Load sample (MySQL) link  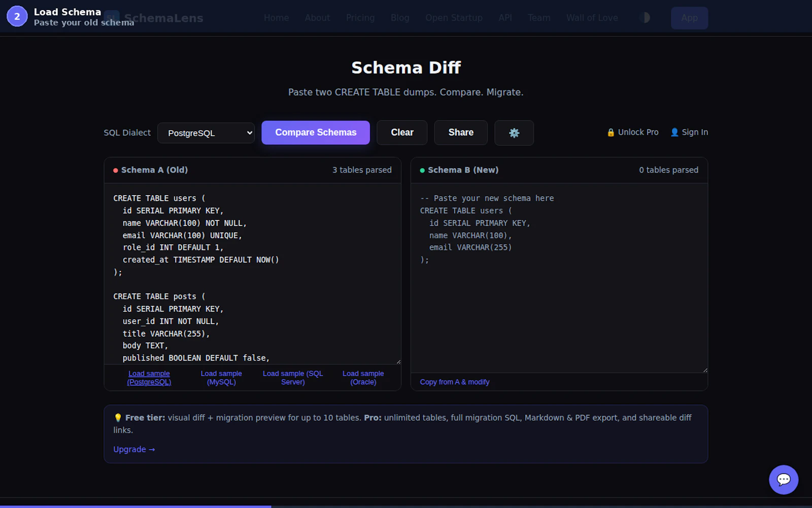click(x=221, y=377)
